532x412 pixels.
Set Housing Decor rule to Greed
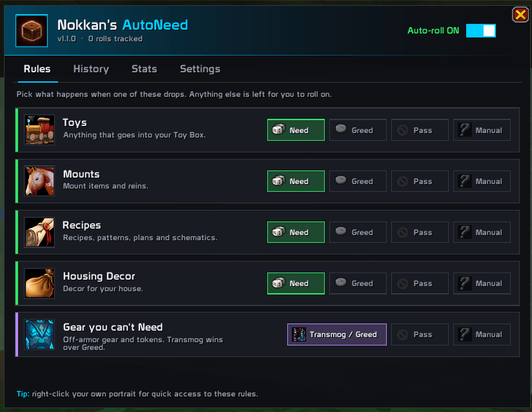tap(358, 283)
